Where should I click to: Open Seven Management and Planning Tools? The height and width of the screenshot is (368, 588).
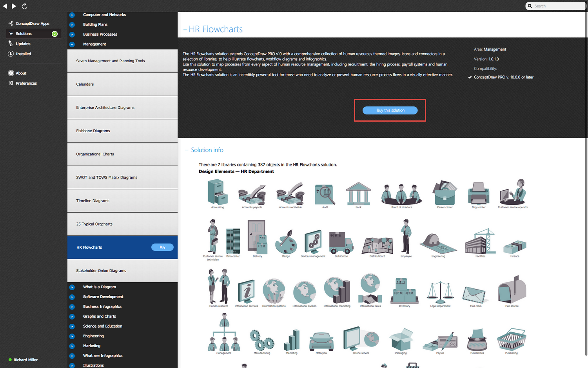click(x=122, y=61)
